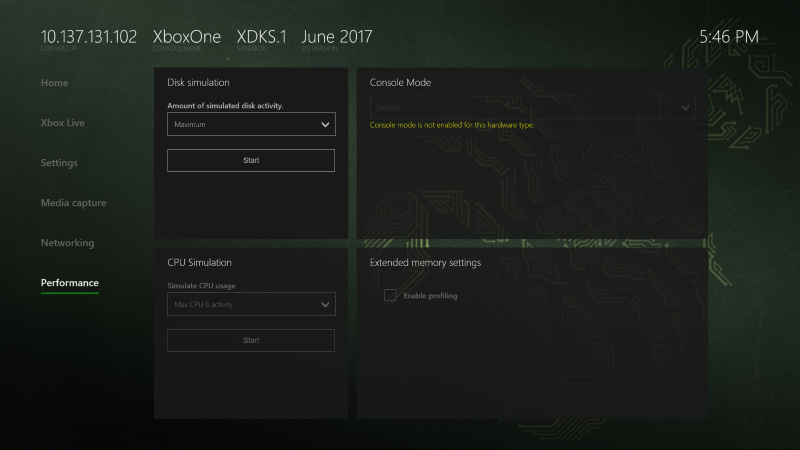800x450 pixels.
Task: Select Media capture in sidebar
Action: point(73,203)
